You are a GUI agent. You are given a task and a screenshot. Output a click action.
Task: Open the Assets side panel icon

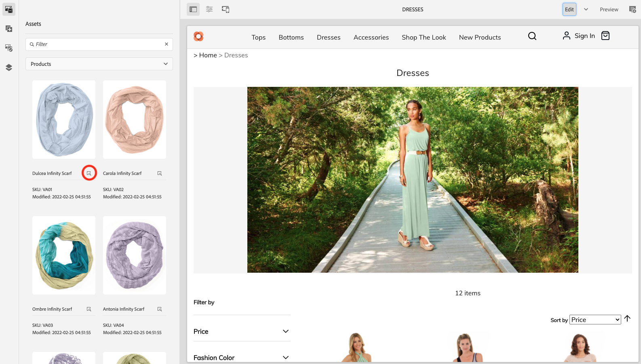(9, 9)
